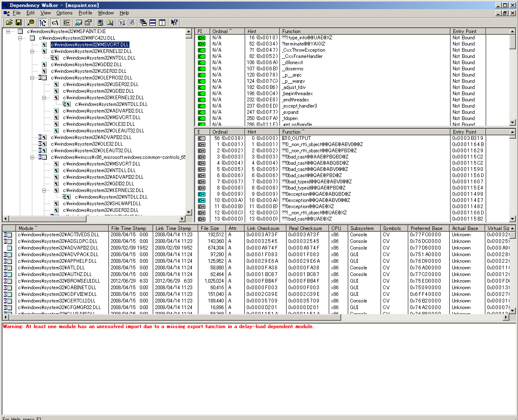This screenshot has width=518, height=420.
Task: Select OLEAUT32.DLL under OLEPRO32.DLL in tree
Action: point(104,131)
